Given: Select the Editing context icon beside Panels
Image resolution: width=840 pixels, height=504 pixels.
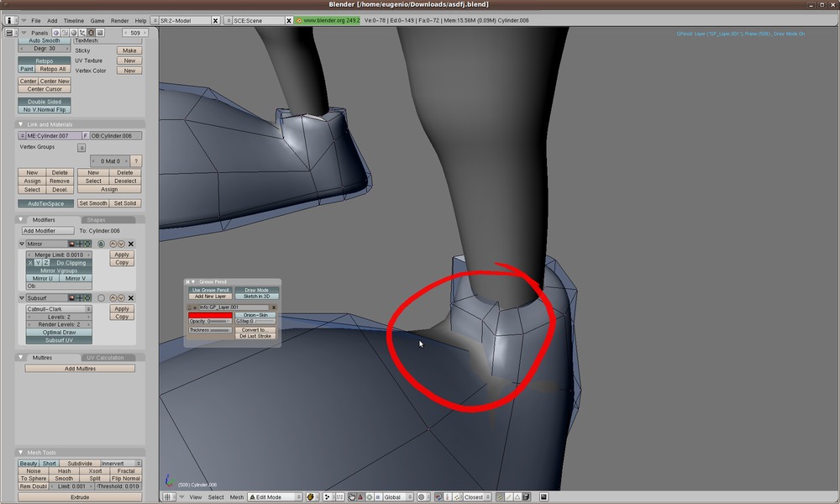Looking at the screenshot, I should (x=91, y=33).
